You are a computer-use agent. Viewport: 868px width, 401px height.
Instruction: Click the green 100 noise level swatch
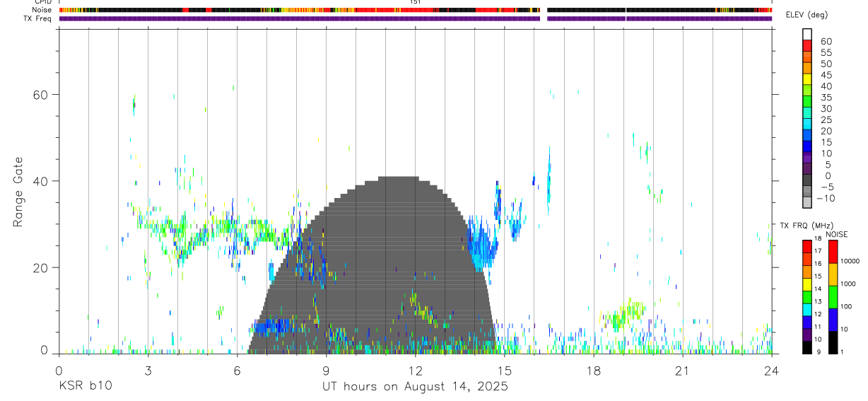(833, 297)
